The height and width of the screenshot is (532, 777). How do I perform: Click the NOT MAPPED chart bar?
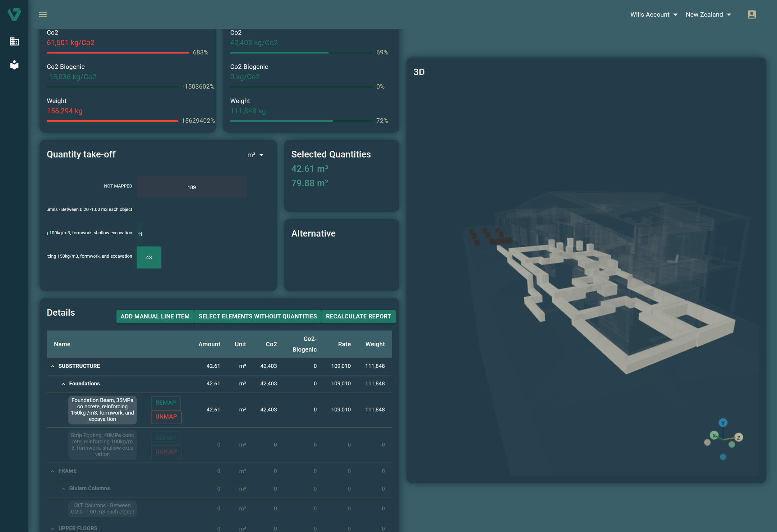click(x=191, y=187)
